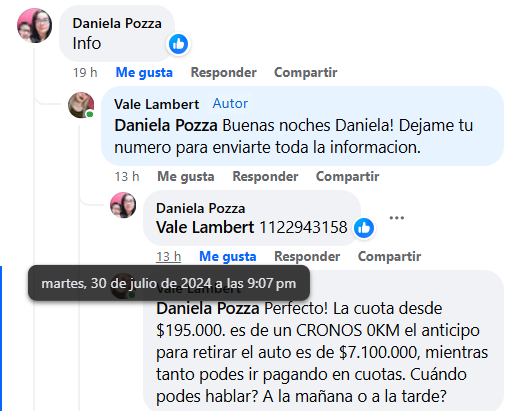The height and width of the screenshot is (411, 508).
Task: Click 'Responder' under the phone number reply
Action: (307, 256)
